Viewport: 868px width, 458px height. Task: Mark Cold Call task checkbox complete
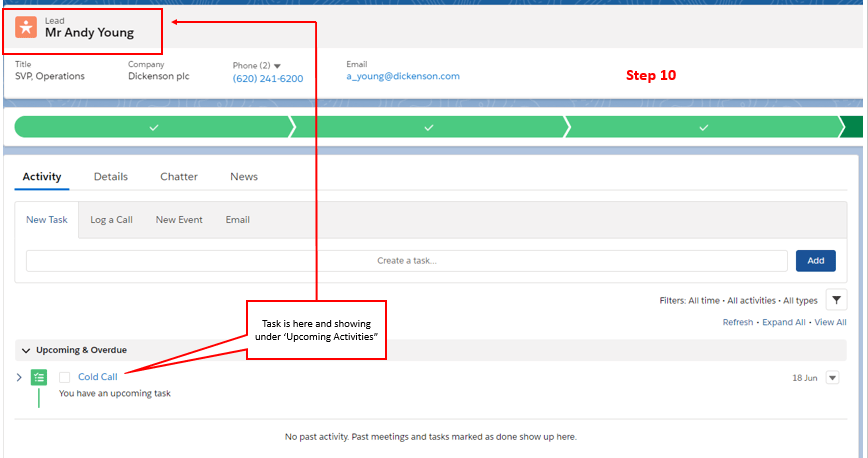coord(65,377)
